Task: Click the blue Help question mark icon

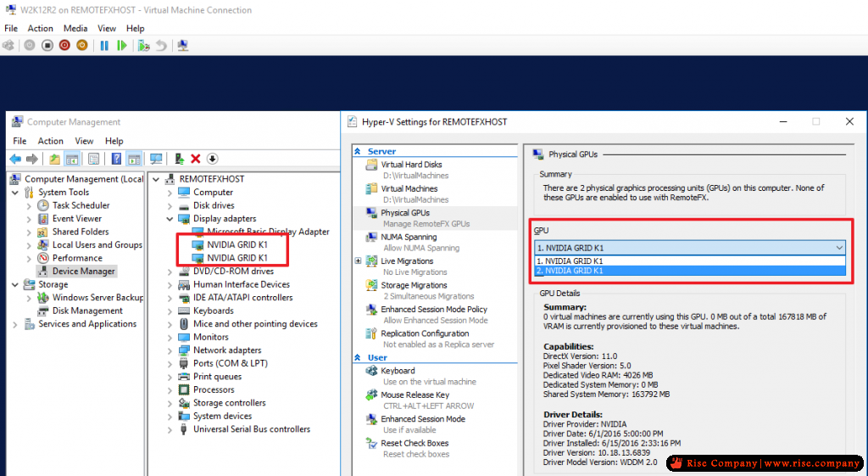Action: 116,159
